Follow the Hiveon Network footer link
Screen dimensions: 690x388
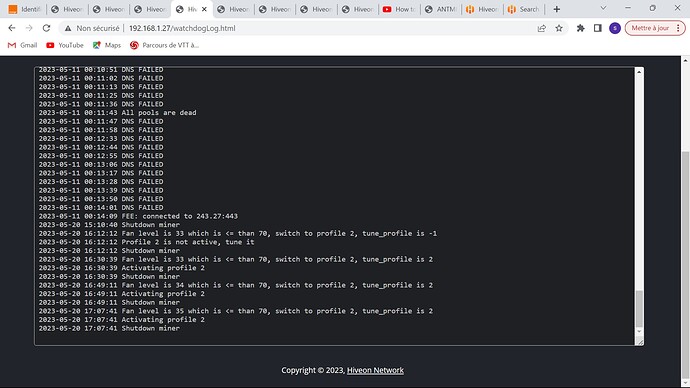pos(375,370)
